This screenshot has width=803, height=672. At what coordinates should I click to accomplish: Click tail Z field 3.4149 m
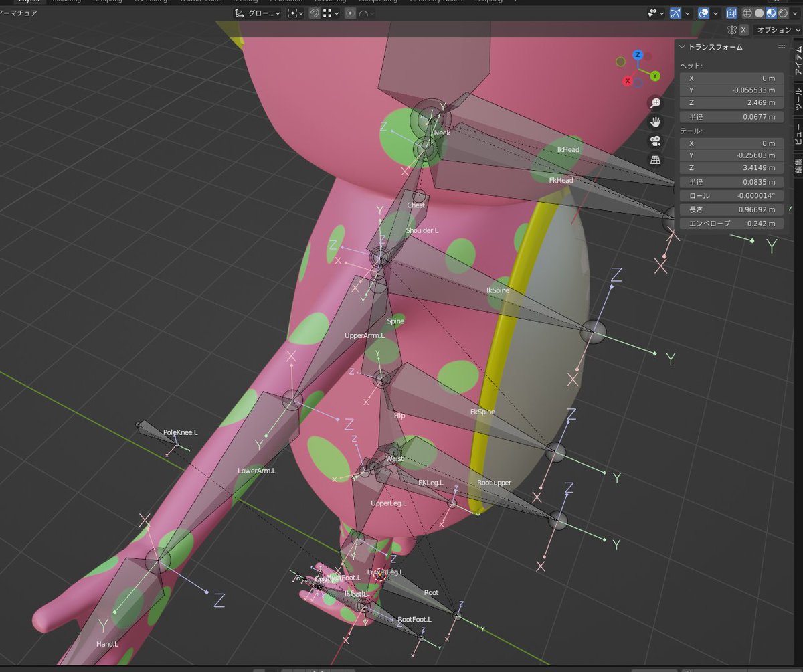[731, 168]
